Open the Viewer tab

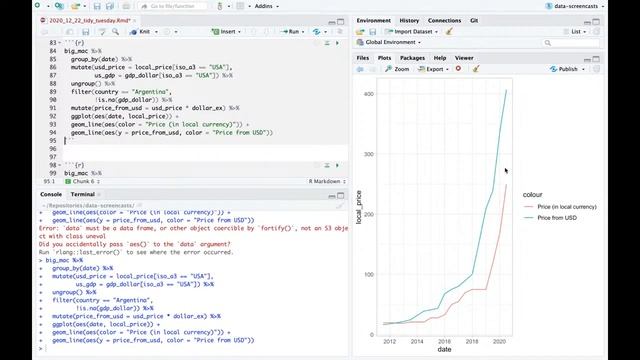coord(464,58)
